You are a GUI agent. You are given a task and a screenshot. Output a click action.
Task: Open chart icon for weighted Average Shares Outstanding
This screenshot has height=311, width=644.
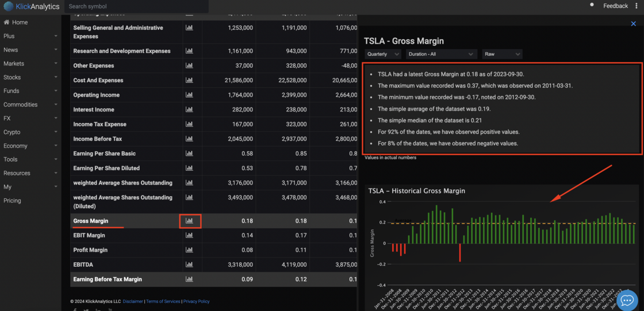click(189, 182)
